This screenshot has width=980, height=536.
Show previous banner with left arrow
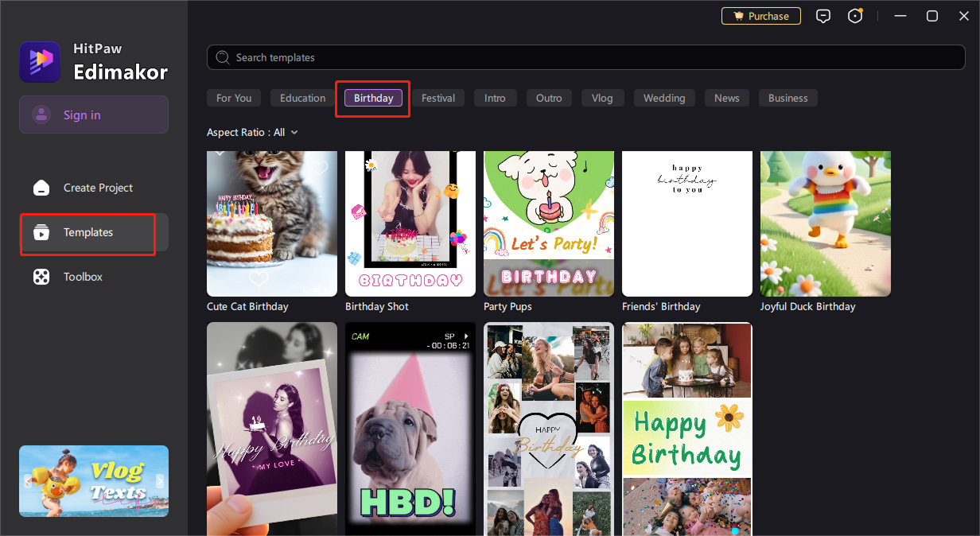[28, 481]
